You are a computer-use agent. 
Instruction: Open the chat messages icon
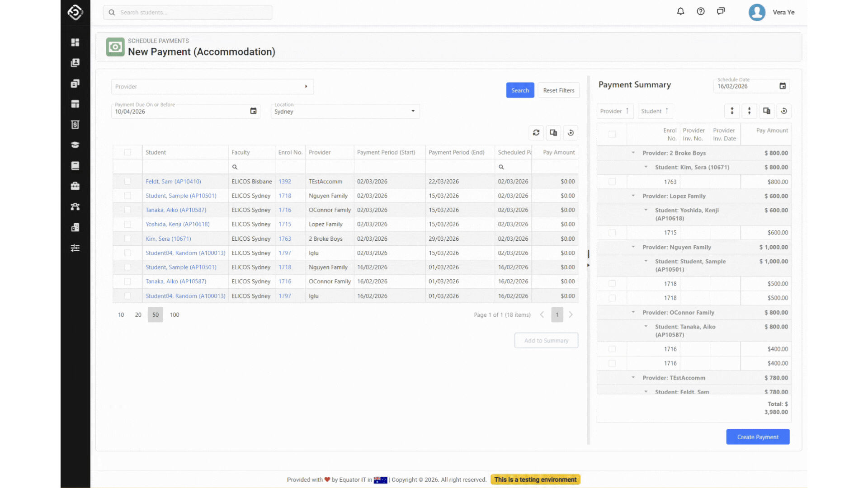(x=721, y=12)
